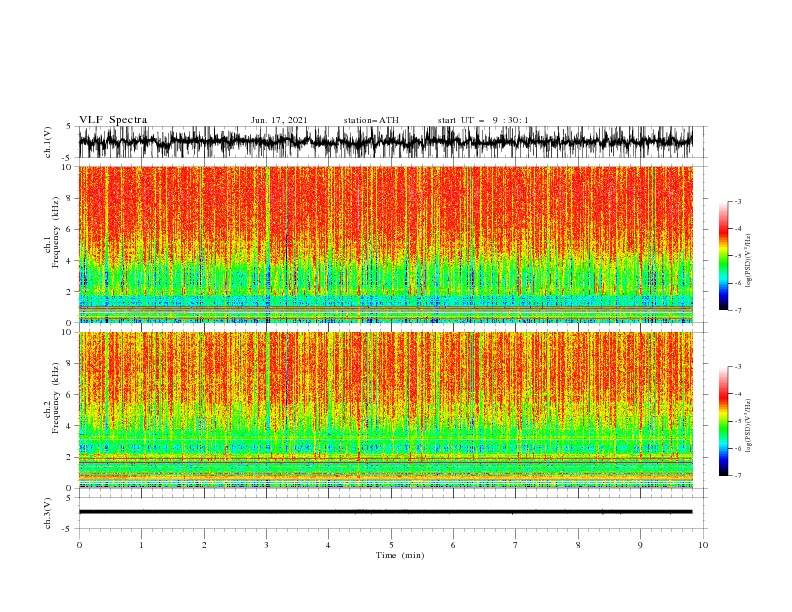Viewport: 792px width, 612px height.
Task: Click the "4" kHz tick on ch.1 axis
Action: click(70, 261)
